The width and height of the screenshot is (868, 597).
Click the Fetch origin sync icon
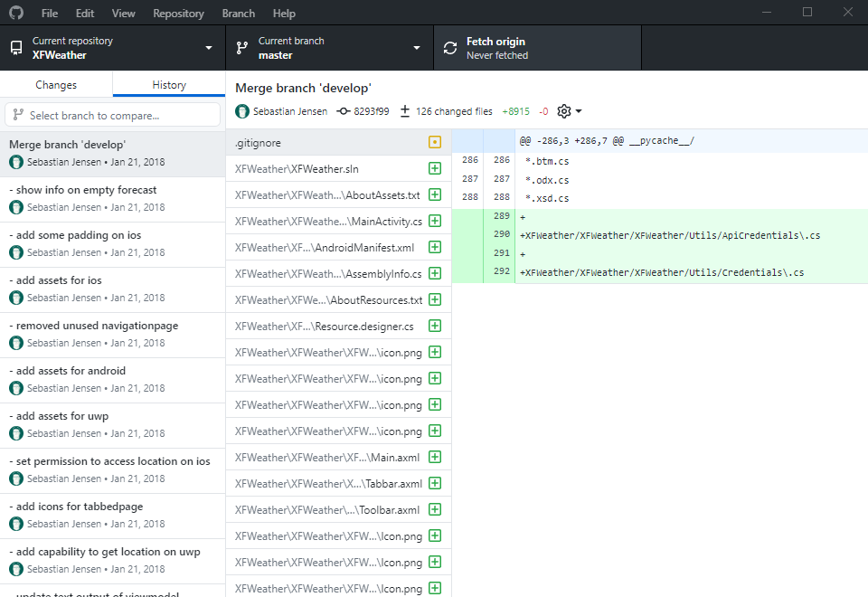pos(450,48)
